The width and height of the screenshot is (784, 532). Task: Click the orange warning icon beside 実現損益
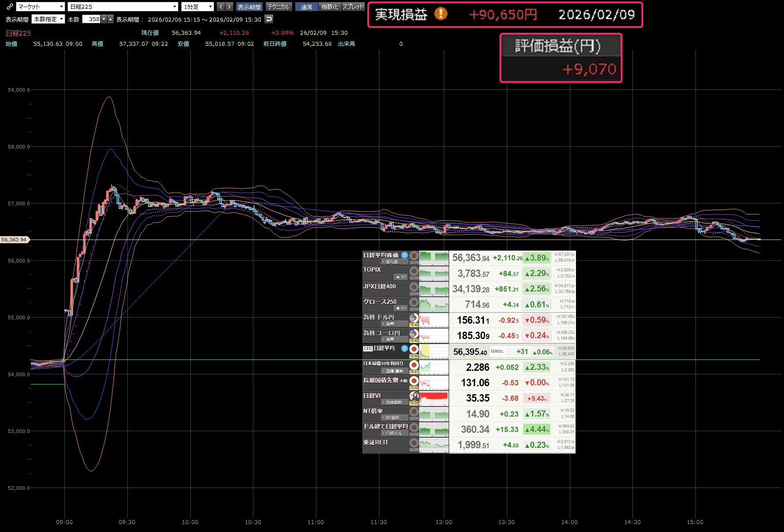tap(440, 14)
